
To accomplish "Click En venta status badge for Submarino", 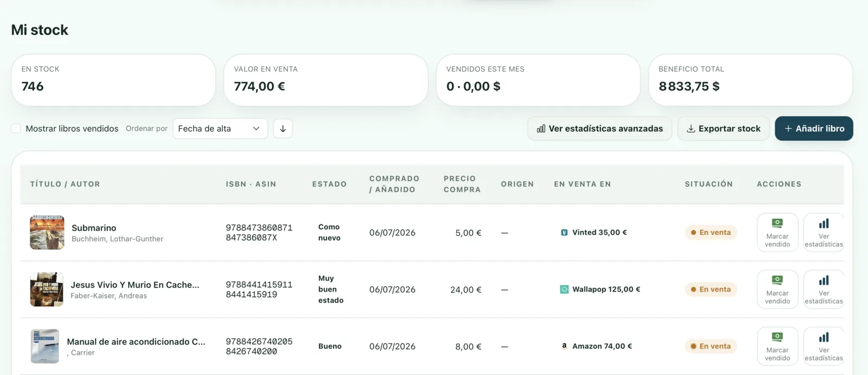I will click(711, 232).
